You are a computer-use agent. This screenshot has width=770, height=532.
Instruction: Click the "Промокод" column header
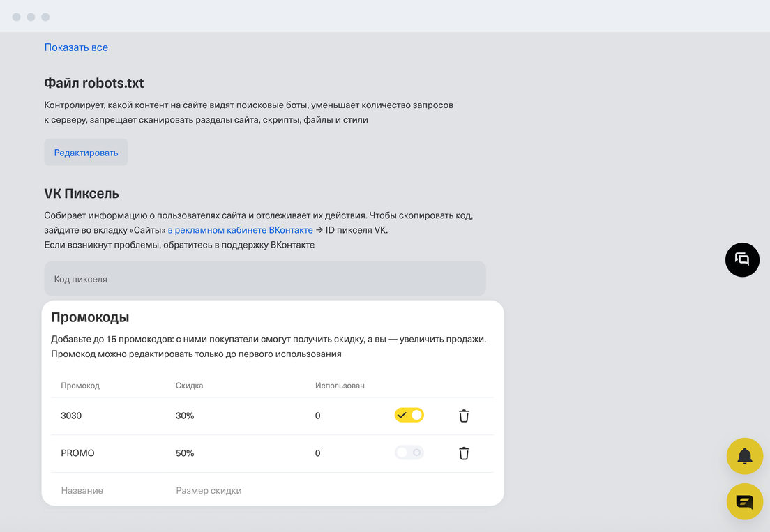(x=80, y=386)
